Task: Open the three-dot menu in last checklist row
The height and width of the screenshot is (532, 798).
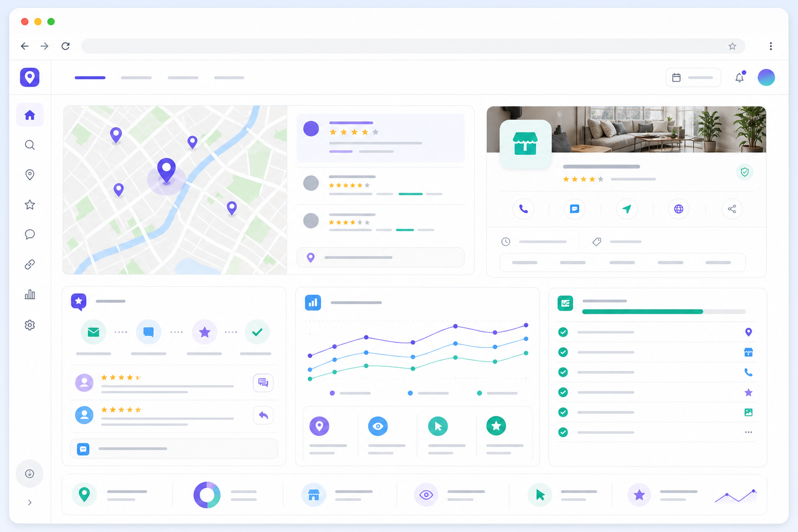Action: [749, 432]
